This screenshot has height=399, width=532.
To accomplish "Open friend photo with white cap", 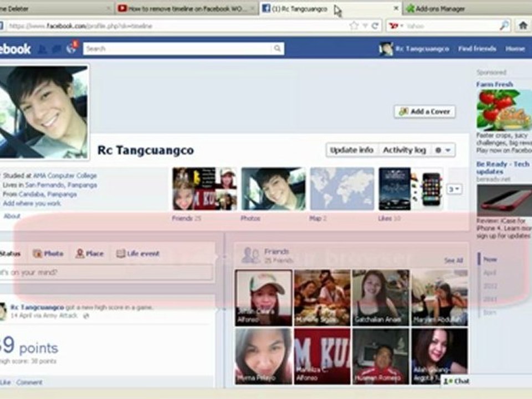I will [264, 298].
